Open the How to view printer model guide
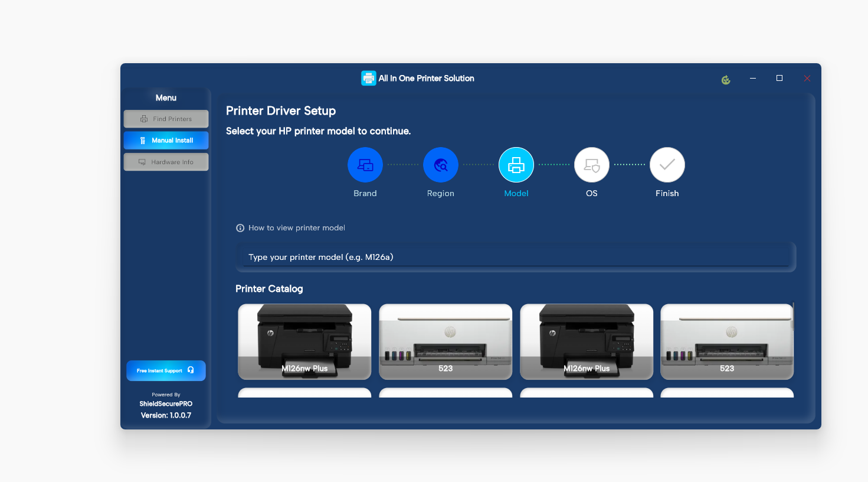 pyautogui.click(x=297, y=227)
